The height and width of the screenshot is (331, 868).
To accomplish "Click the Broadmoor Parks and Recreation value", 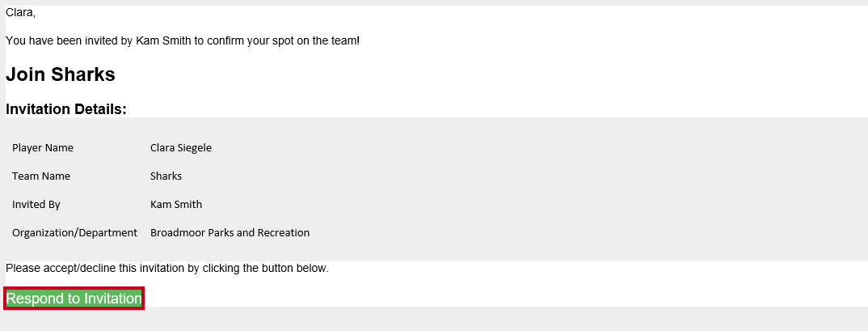I will tap(230, 233).
